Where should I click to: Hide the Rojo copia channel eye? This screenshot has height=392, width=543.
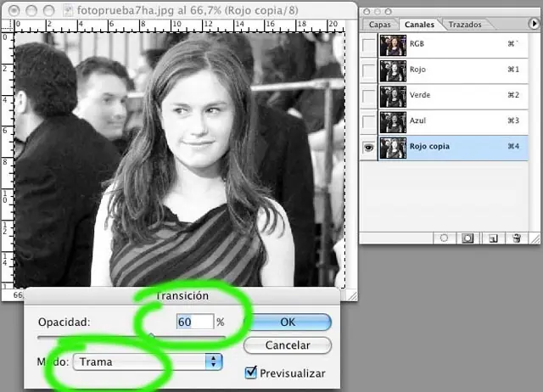tap(368, 148)
